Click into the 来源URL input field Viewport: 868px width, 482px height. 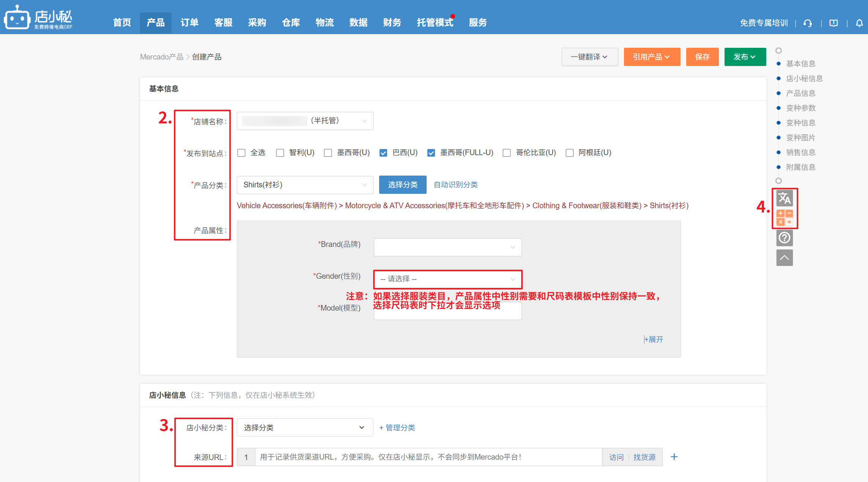point(428,457)
